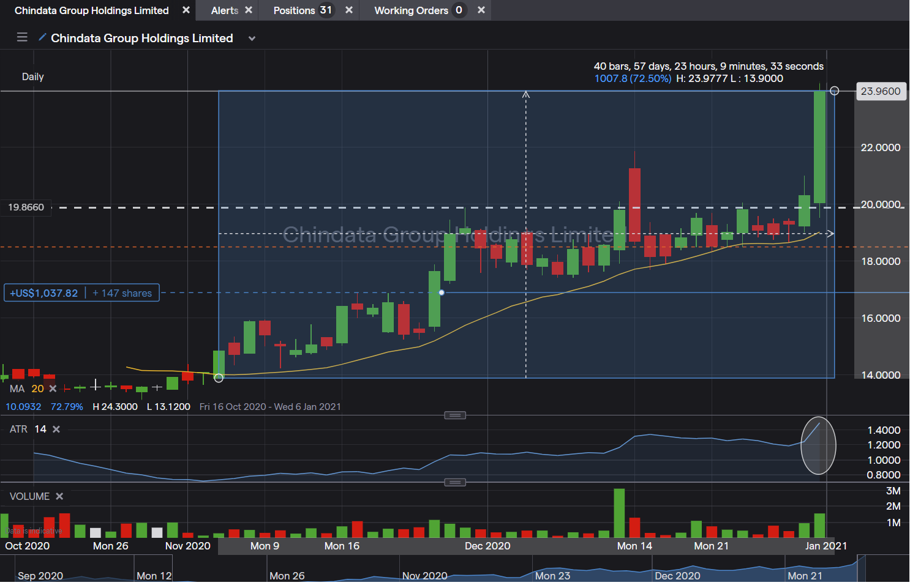
Task: Click the 1.4000 ATR axis label
Action: click(x=884, y=430)
